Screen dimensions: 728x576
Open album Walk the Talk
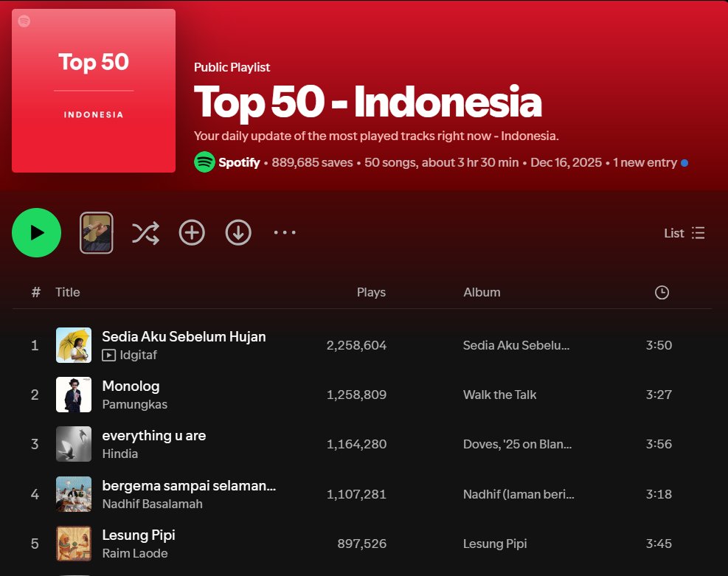click(x=499, y=395)
